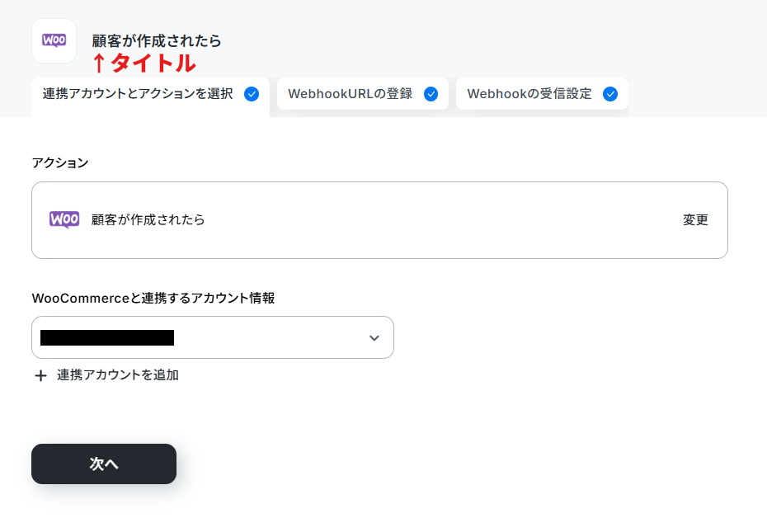Click the Woo icon inside the action box
Image resolution: width=767 pixels, height=532 pixels.
(64, 219)
